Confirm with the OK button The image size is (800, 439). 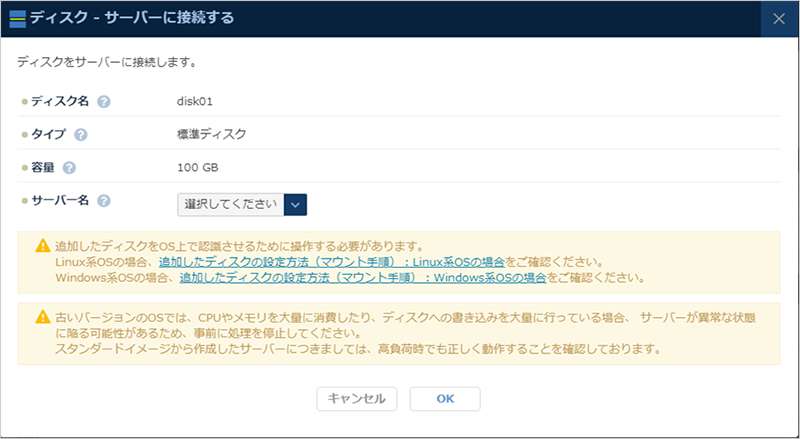click(x=445, y=399)
